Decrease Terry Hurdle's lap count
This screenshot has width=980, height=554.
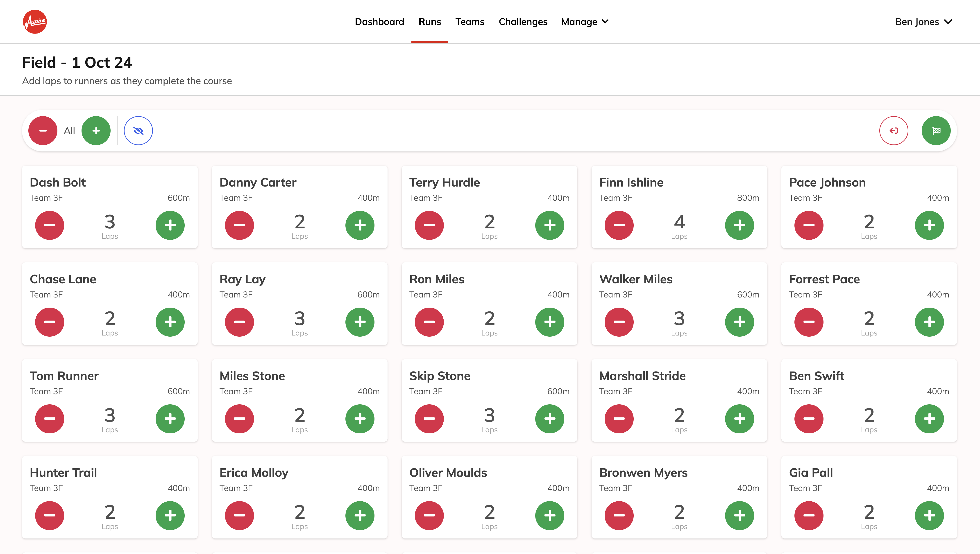point(429,225)
